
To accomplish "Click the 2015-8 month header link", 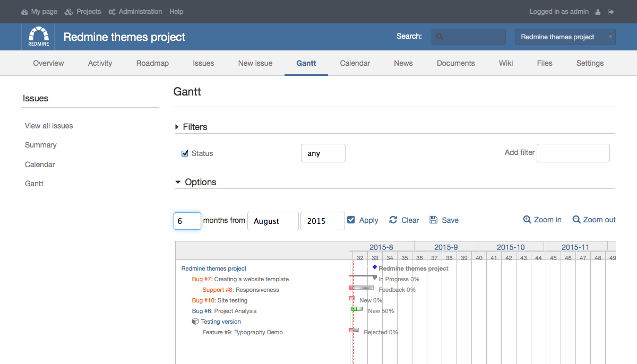I will (x=381, y=247).
